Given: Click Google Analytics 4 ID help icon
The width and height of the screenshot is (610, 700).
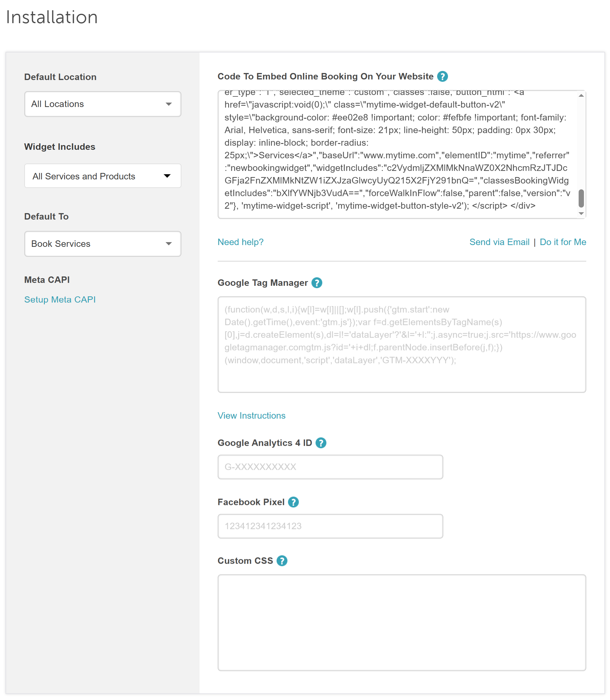Looking at the screenshot, I should 321,443.
